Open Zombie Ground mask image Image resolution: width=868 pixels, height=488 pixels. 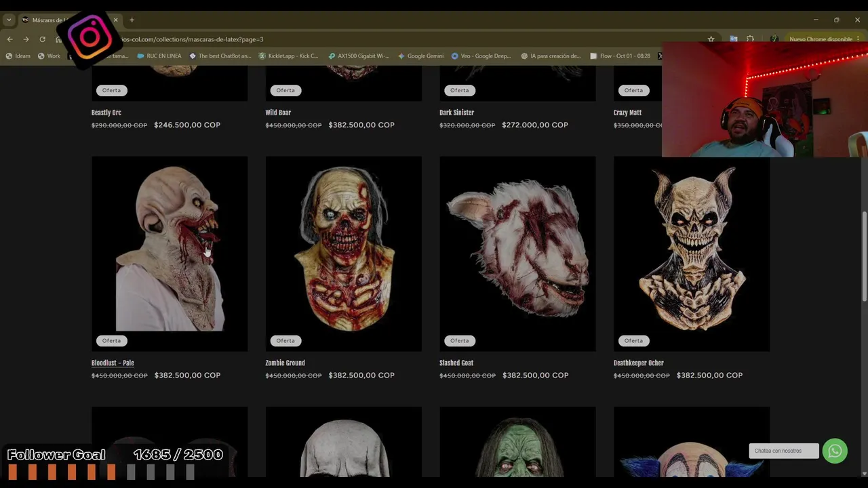point(343,253)
